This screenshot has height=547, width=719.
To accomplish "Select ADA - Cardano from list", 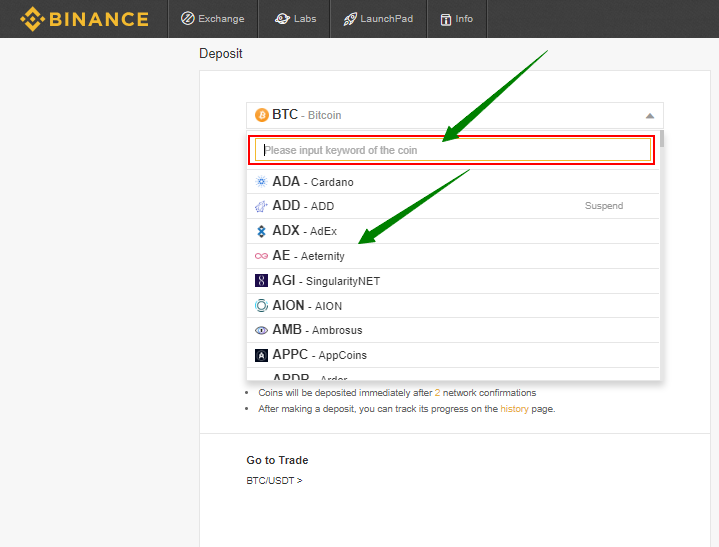I will click(453, 182).
